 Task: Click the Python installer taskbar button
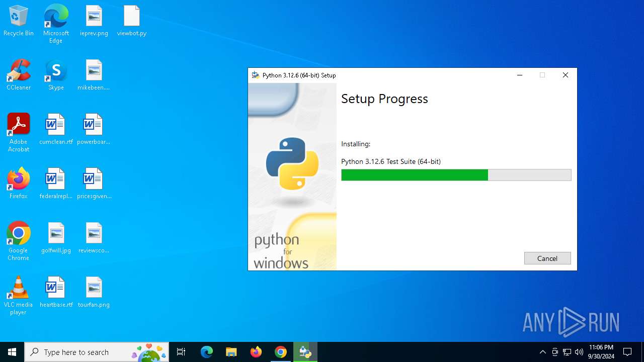point(305,352)
